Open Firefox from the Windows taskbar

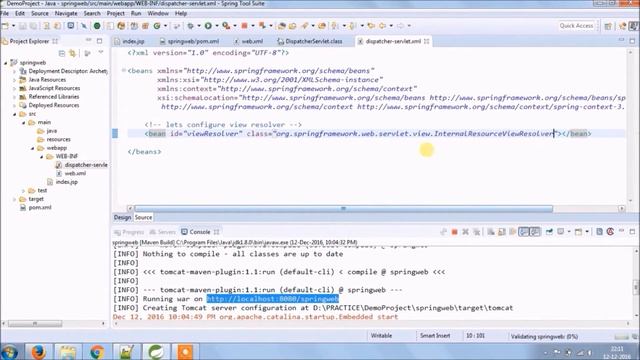[38, 352]
